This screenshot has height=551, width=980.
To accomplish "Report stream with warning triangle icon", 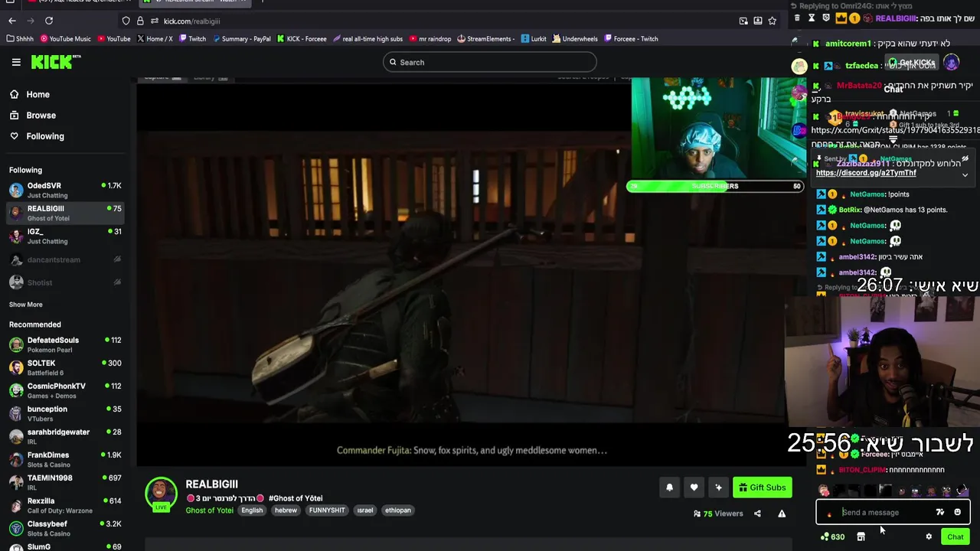I will [782, 514].
